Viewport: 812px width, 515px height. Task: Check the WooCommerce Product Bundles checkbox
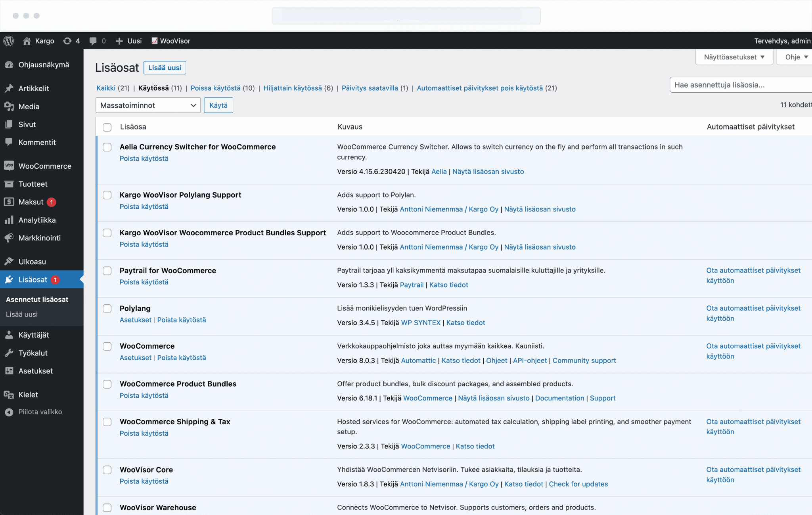(107, 384)
